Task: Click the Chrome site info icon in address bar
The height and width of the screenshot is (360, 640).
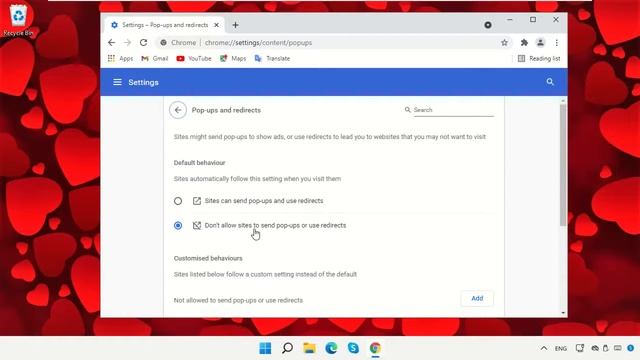Action: 163,42
